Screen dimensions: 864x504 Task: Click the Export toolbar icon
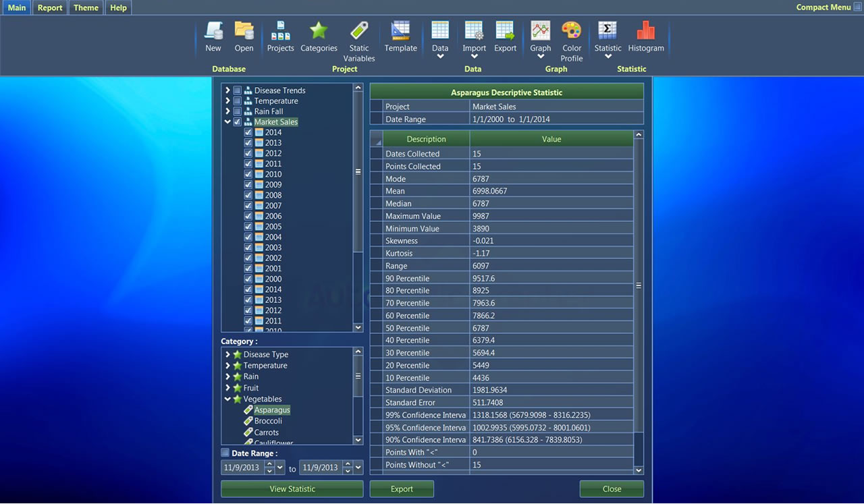pos(505,30)
